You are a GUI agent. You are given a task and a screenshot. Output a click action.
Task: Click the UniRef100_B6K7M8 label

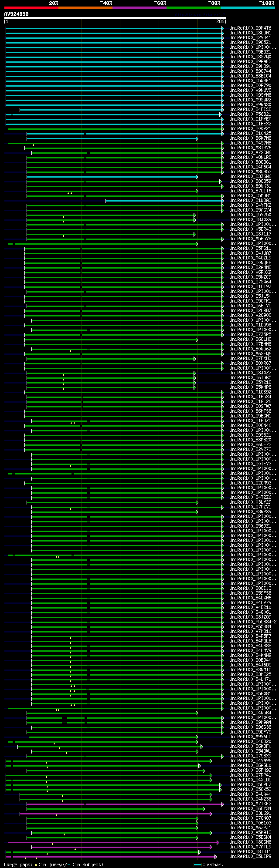pos(250,138)
